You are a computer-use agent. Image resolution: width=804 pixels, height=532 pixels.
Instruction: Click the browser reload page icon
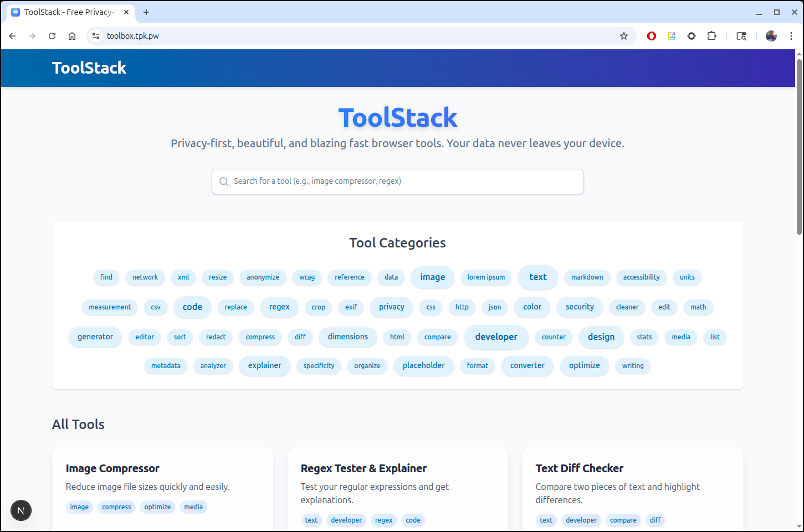coord(52,36)
